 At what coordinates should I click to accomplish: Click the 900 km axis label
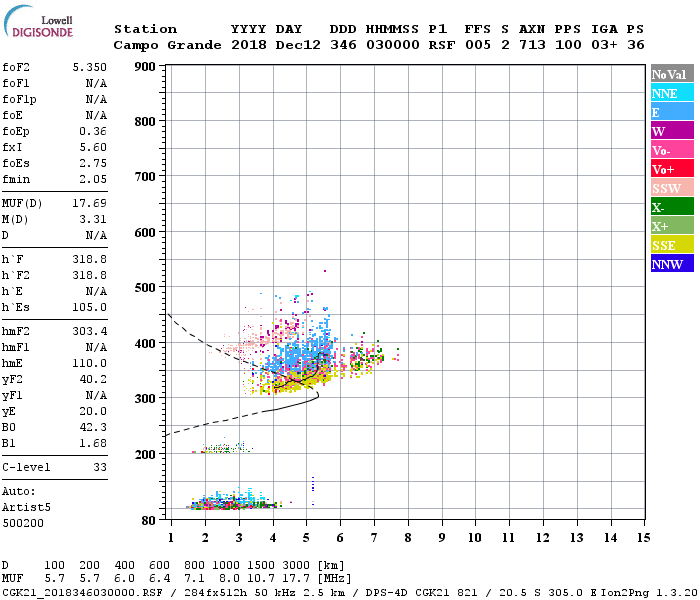click(145, 67)
